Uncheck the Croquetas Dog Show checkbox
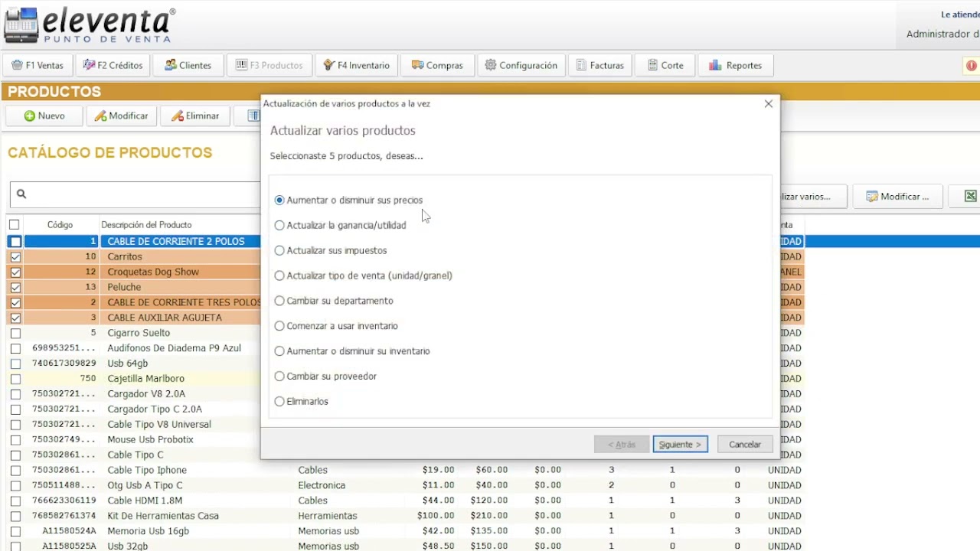Viewport: 980px width, 551px height. (15, 272)
